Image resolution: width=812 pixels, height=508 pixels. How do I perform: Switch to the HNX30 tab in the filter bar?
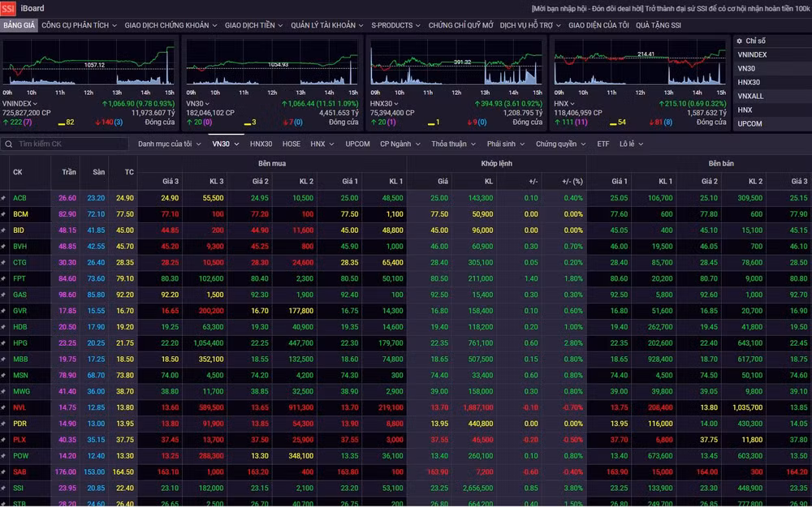pos(261,144)
